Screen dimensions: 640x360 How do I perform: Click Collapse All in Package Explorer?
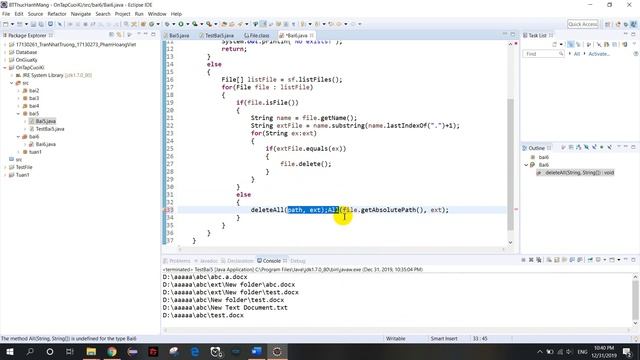(112, 35)
